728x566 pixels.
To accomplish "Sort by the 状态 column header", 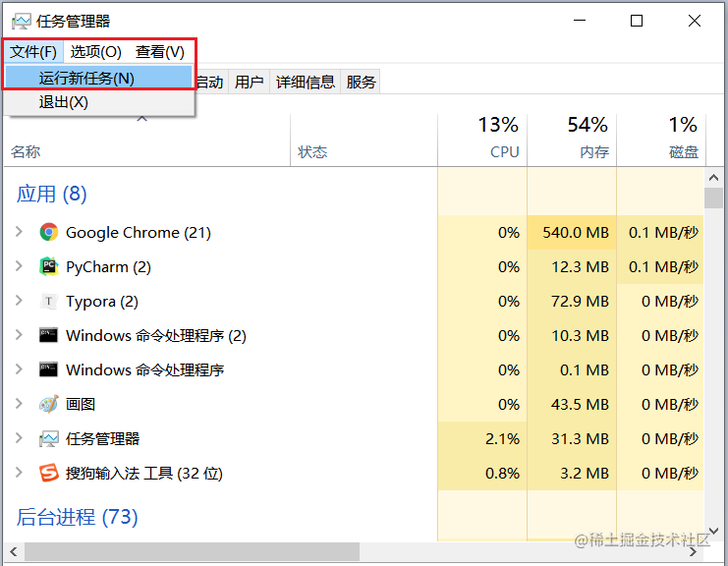I will click(x=364, y=141).
